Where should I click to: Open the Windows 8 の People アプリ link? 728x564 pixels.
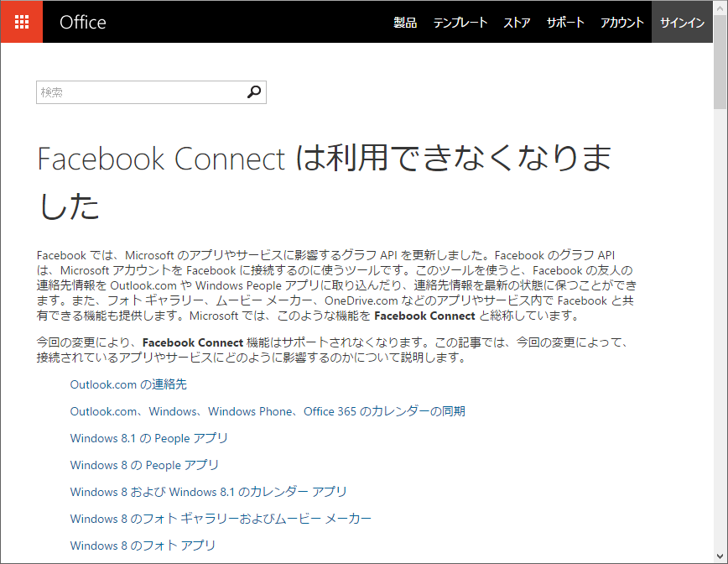144,465
